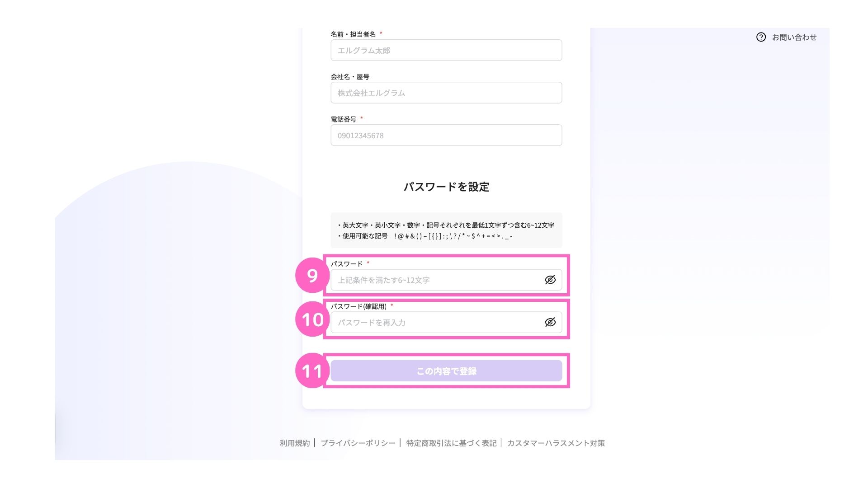Click the pink number 9 badge
The width and height of the screenshot is (868, 488).
pyautogui.click(x=312, y=275)
